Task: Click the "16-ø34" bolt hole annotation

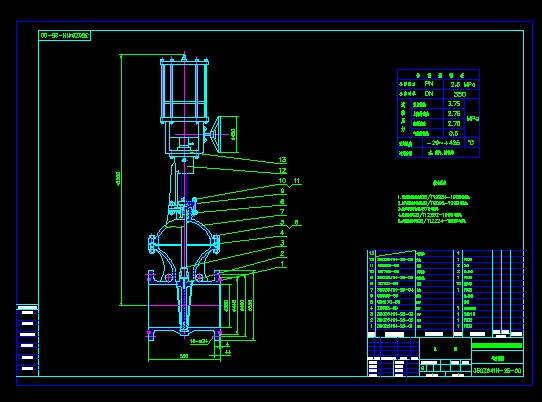Action: (199, 341)
